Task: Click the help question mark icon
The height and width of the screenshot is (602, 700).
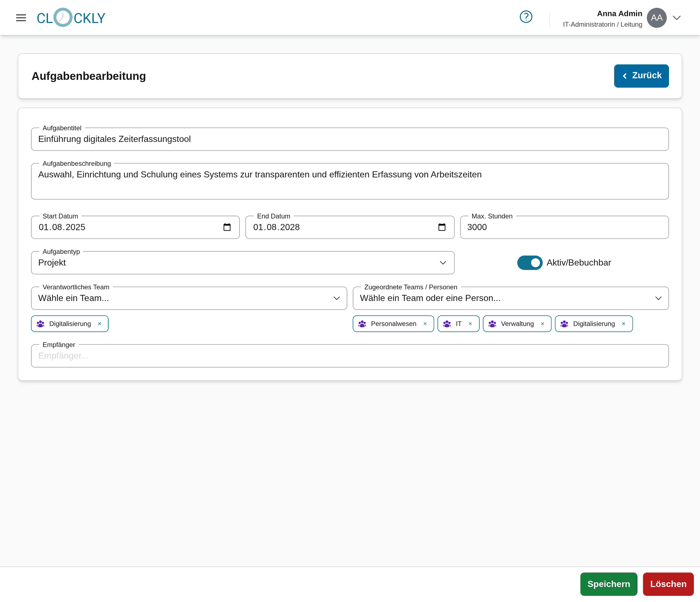Action: pos(526,17)
